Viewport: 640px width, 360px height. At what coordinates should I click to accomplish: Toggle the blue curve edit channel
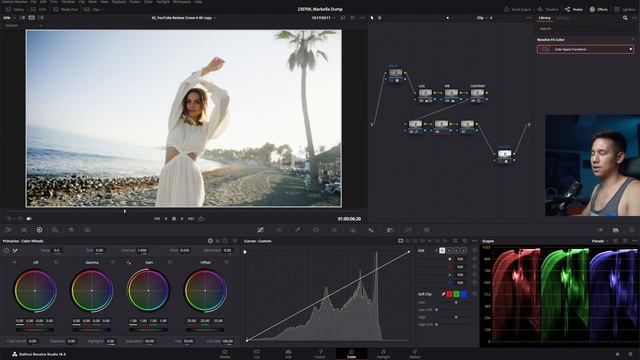pos(464,250)
